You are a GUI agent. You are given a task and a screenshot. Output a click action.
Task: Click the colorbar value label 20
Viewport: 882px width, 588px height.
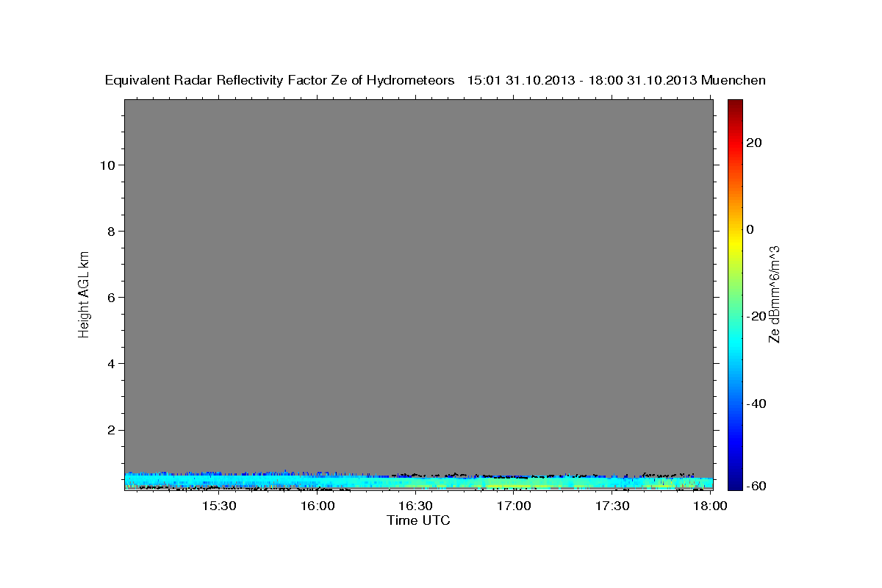(x=753, y=143)
